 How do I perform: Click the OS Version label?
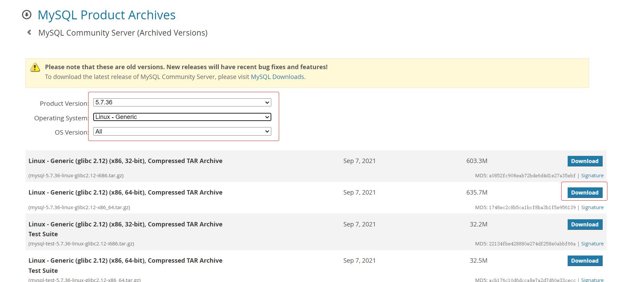(72, 132)
